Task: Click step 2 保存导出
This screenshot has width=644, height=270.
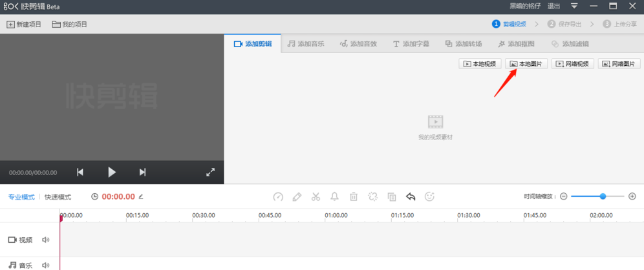Action: pyautogui.click(x=564, y=24)
